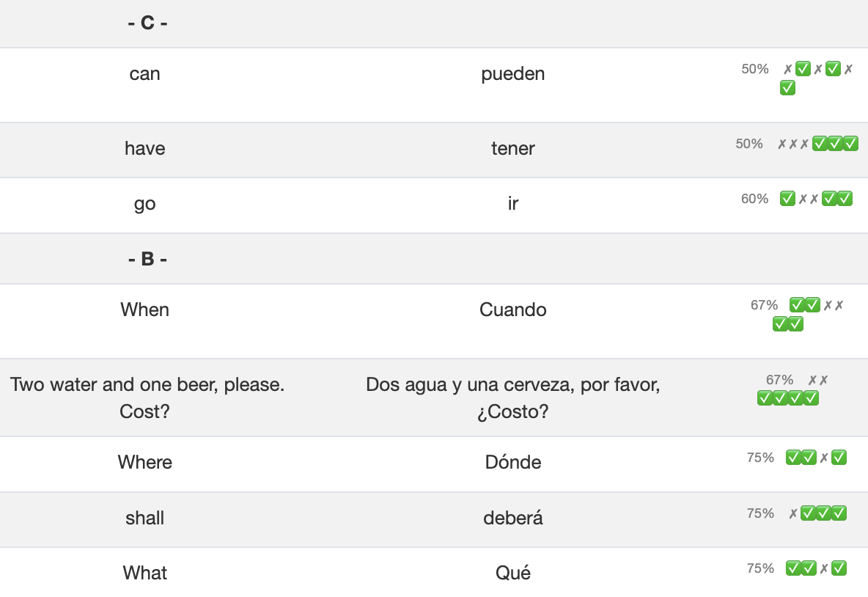The width and height of the screenshot is (868, 597).
Task: Click the Spanish word 'pueden'
Action: [512, 74]
